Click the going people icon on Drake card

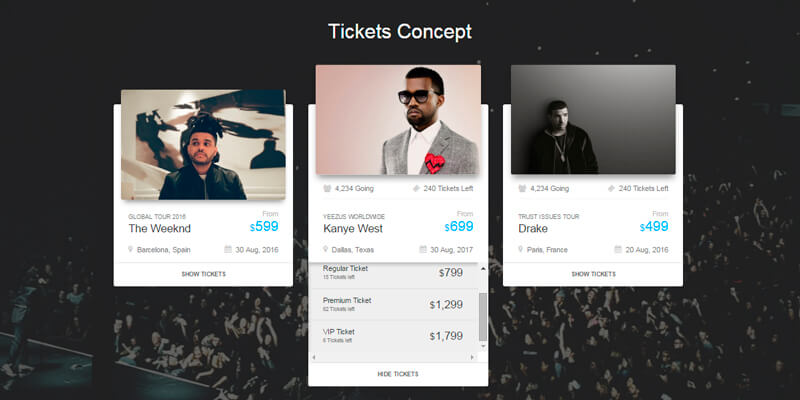coord(521,188)
